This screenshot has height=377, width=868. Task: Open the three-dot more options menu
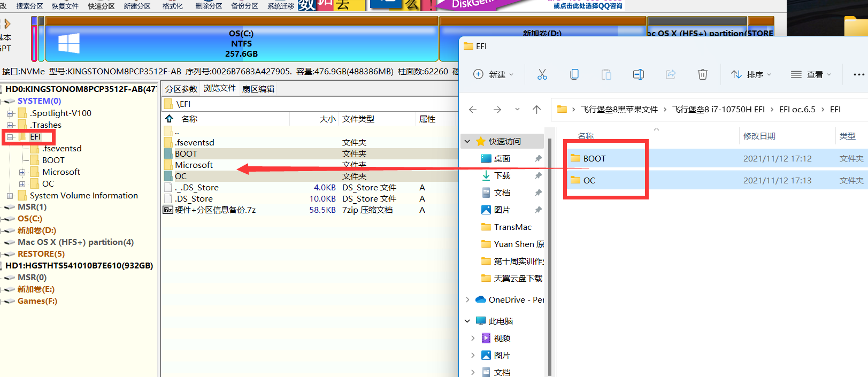pyautogui.click(x=858, y=74)
